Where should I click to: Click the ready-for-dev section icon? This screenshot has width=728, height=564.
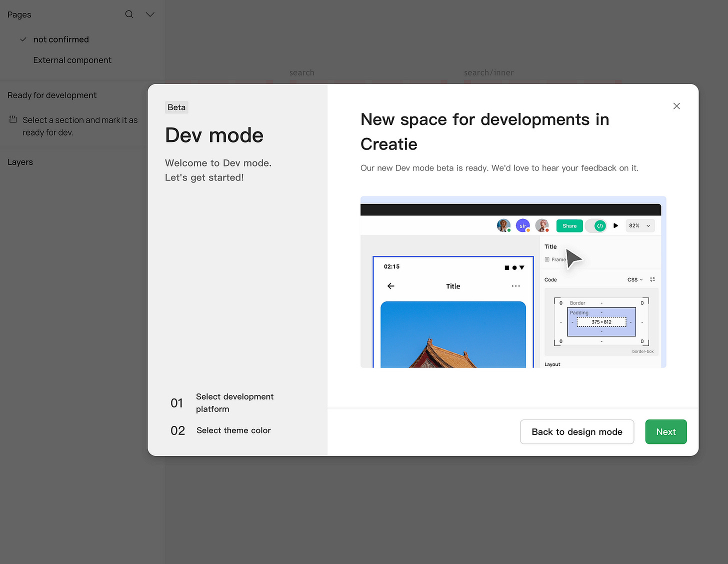[13, 119]
